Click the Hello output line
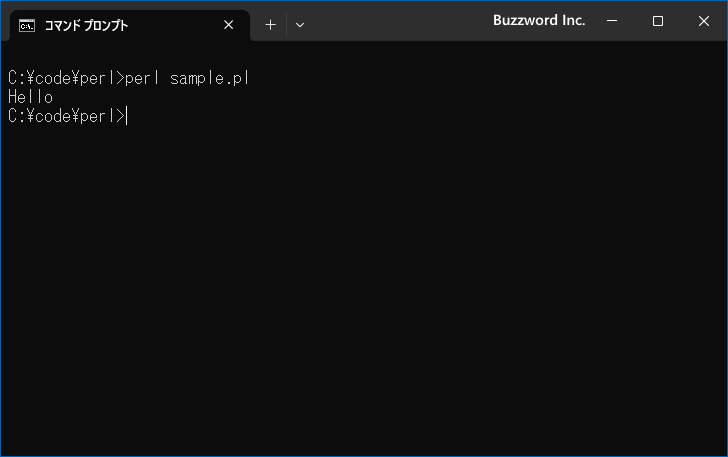The image size is (728, 457). tap(31, 97)
